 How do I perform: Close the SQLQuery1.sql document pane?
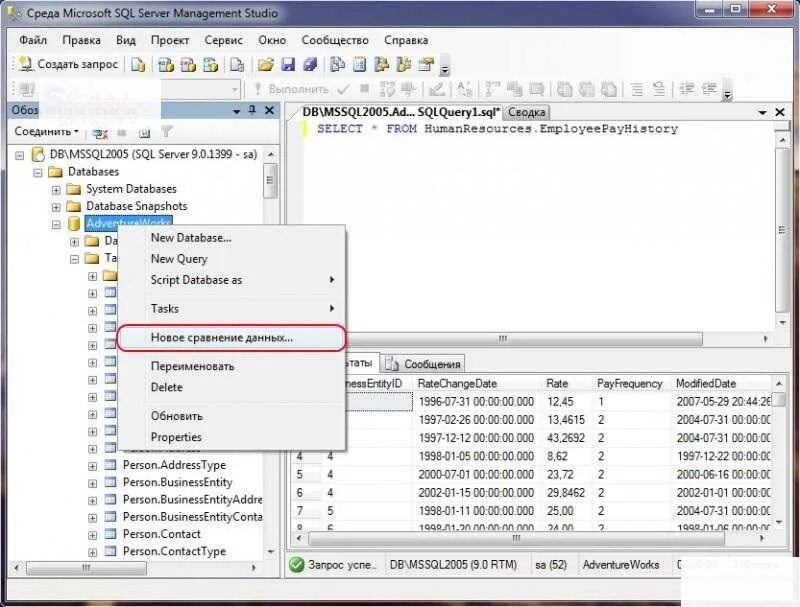pos(780,112)
